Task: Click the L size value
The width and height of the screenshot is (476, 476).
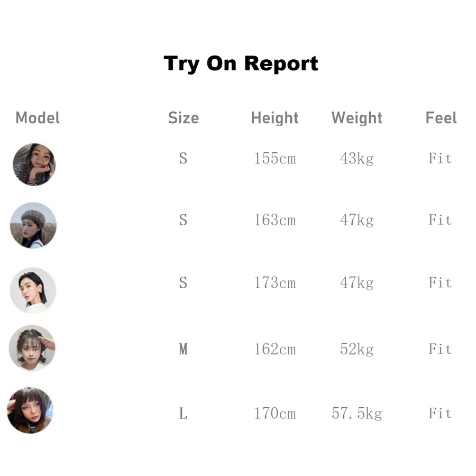Action: (x=183, y=413)
